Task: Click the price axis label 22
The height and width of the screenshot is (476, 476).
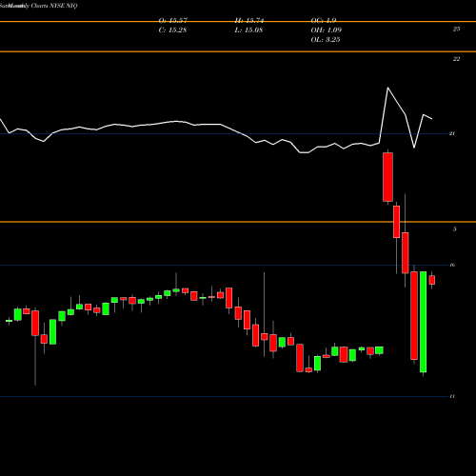Action: pyautogui.click(x=456, y=59)
